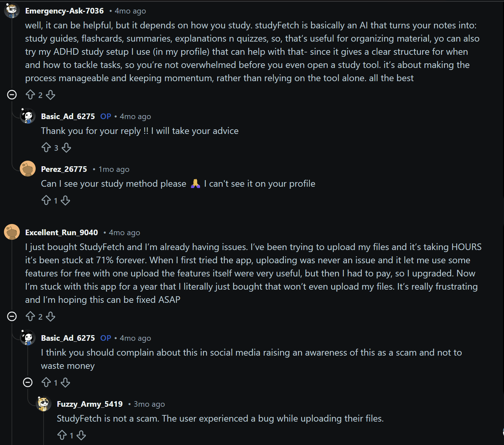Downvote Fuzzy_Army_5419's comment

coord(81,435)
